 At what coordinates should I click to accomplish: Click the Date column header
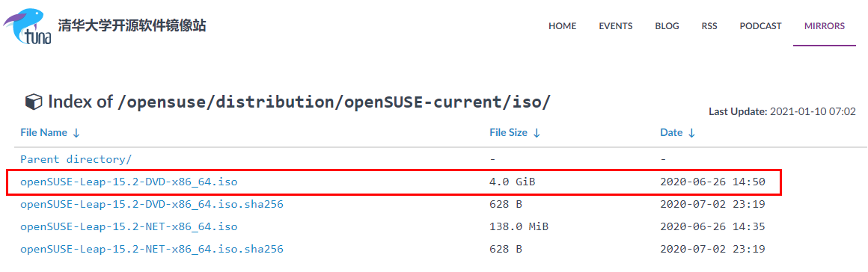coord(671,133)
